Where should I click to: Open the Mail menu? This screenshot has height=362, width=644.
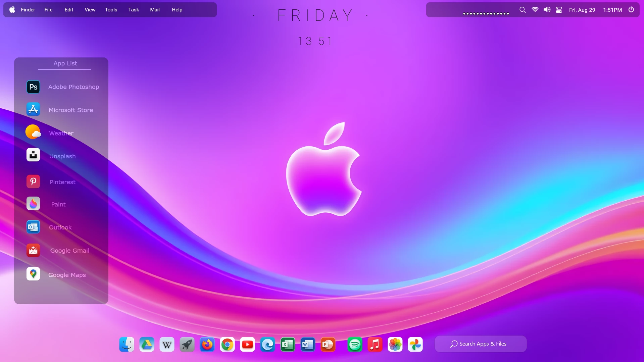[x=155, y=10]
